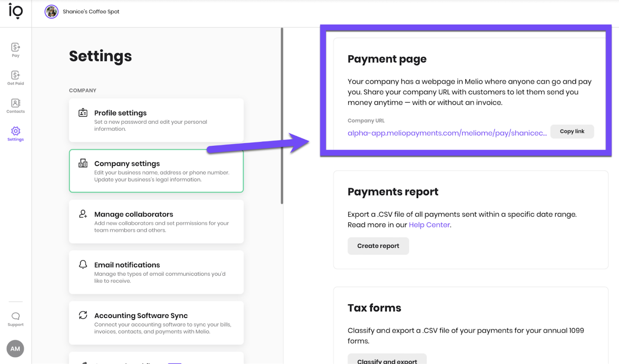Select the Settings gear icon
This screenshot has width=619, height=364.
(x=15, y=131)
